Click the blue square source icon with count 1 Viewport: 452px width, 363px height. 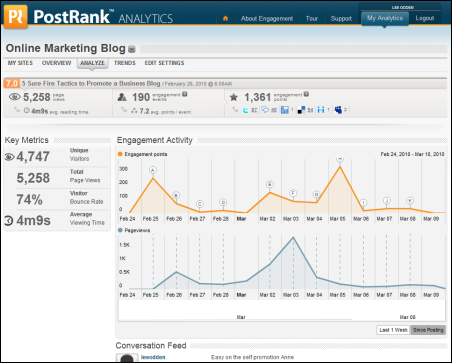click(x=284, y=110)
